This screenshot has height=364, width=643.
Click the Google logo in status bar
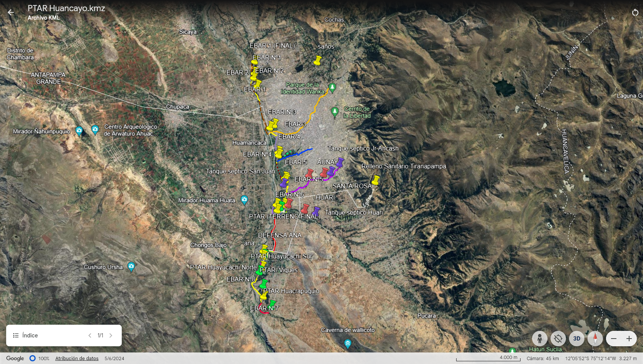(x=15, y=358)
